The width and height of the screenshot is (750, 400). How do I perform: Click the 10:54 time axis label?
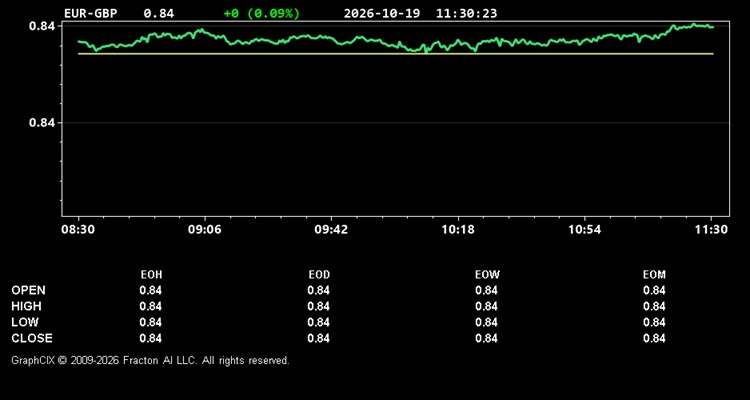[585, 229]
